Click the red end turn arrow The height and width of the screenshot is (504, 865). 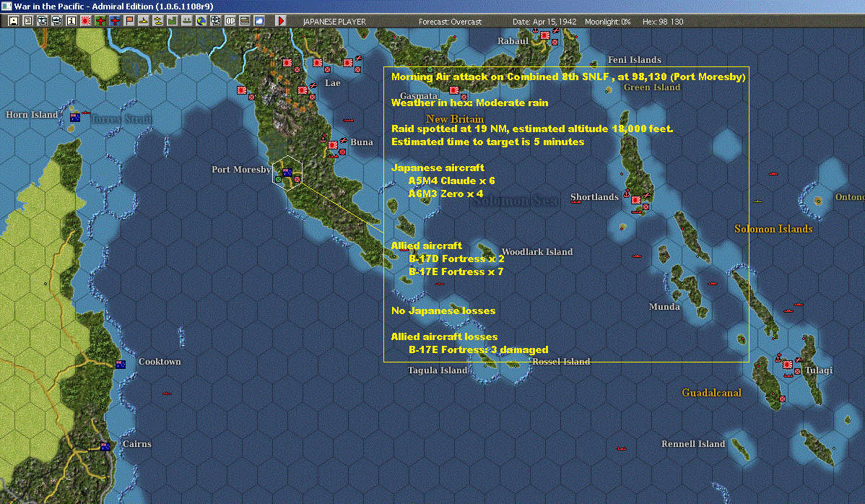click(x=281, y=21)
